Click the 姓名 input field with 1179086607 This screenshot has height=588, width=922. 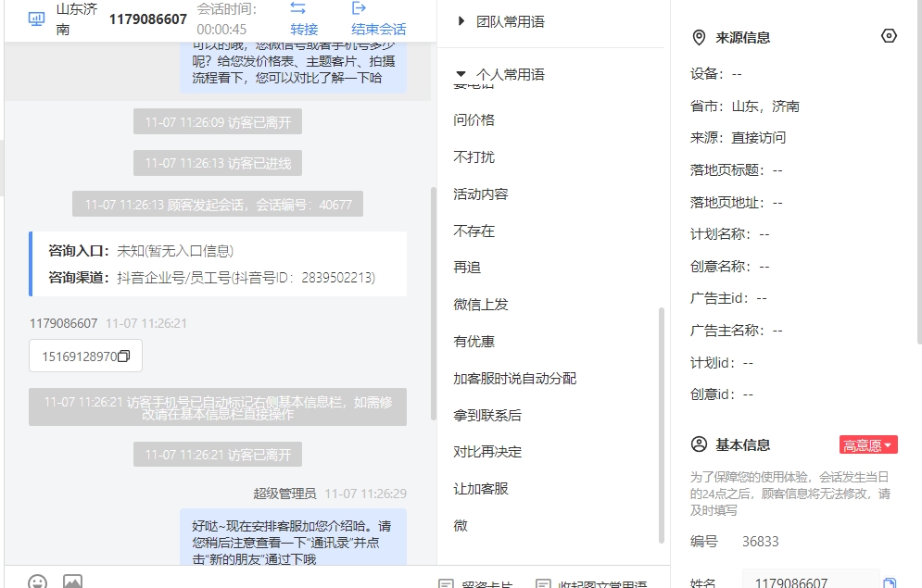pos(810,582)
